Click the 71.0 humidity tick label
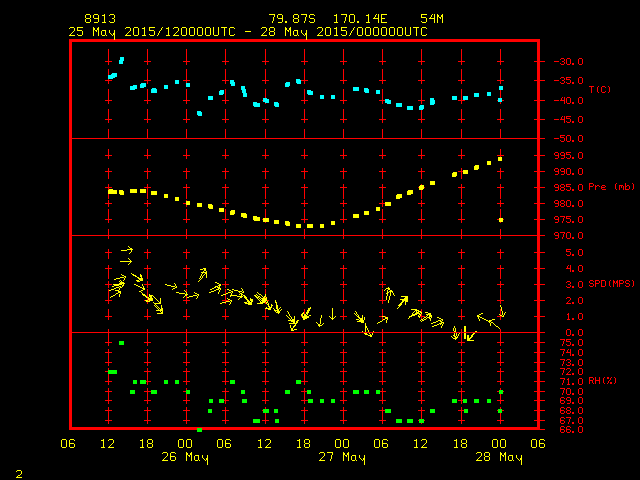Viewport: 640px width, 480px height. [x=571, y=382]
